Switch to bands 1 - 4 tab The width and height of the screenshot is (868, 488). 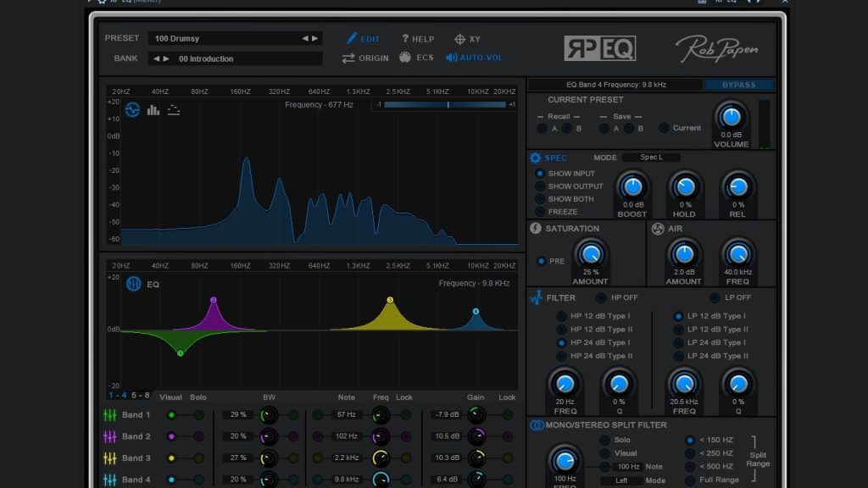[x=117, y=396]
